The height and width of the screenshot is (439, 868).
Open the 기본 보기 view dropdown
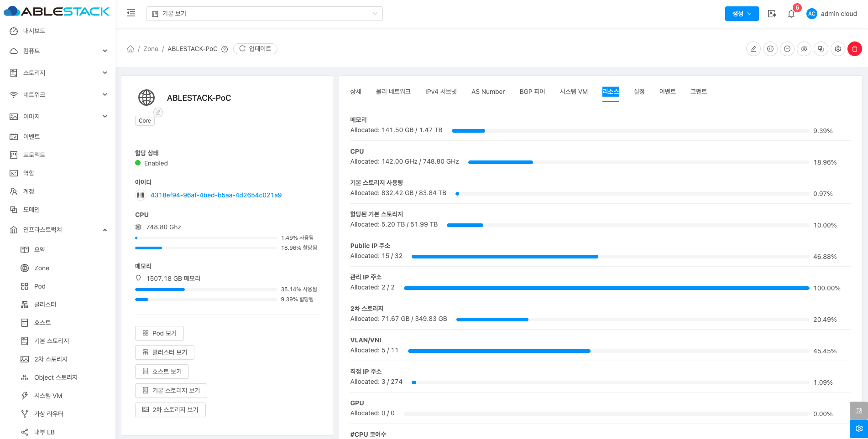point(264,14)
